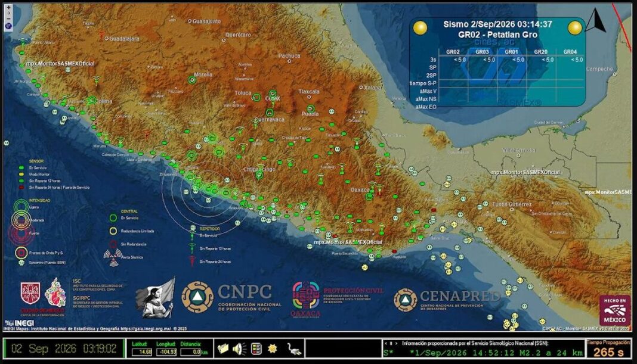Click the Puebla central station circle marker

click(x=311, y=108)
